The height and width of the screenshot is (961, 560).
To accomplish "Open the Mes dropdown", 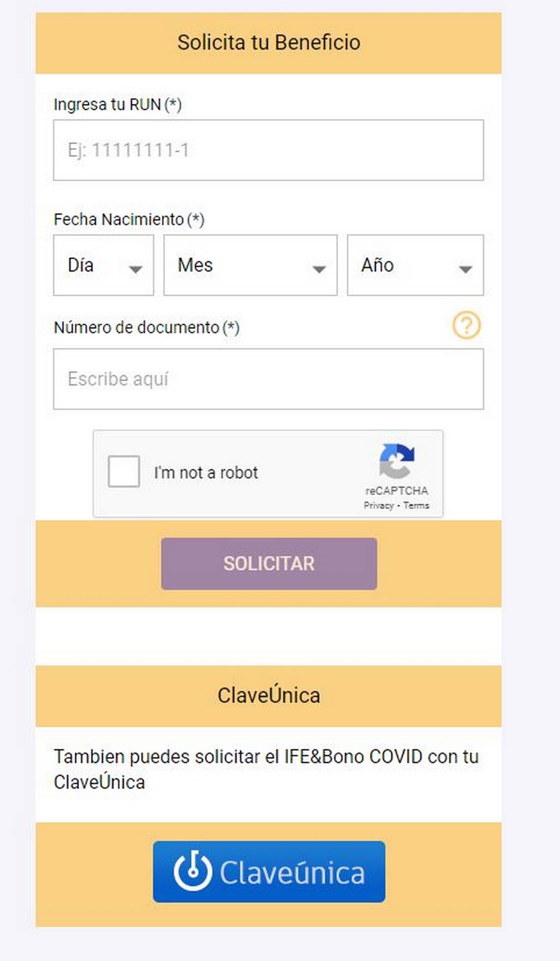I will (x=251, y=265).
